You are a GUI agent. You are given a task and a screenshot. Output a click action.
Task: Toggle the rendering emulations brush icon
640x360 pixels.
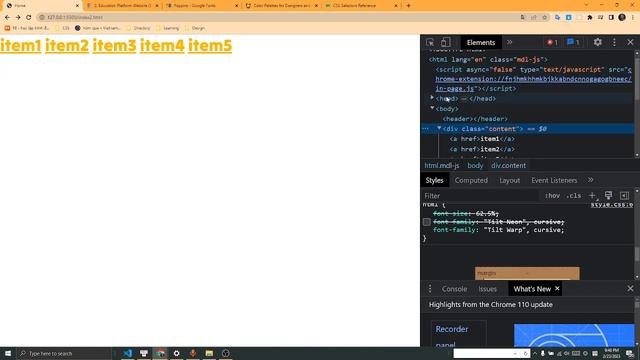[608, 196]
